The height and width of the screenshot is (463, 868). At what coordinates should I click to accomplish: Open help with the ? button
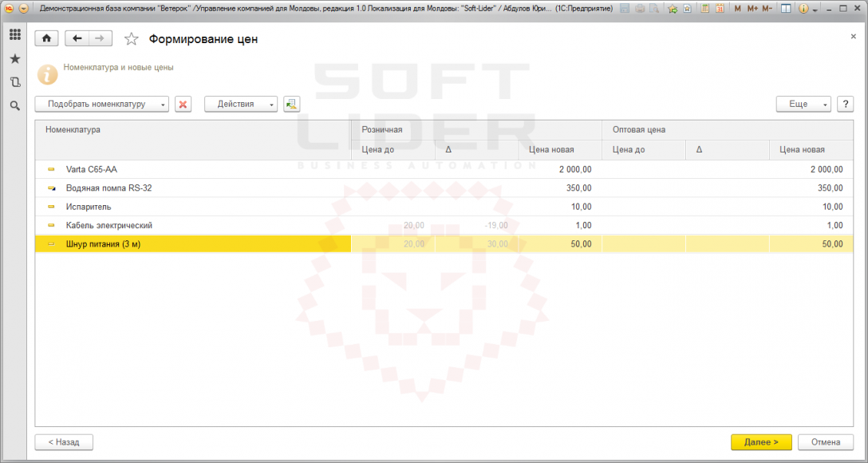(846, 104)
